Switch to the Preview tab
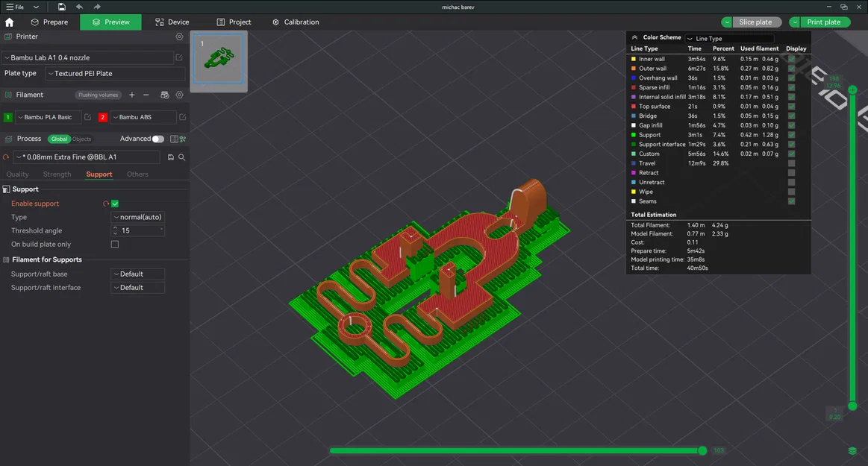This screenshot has height=466, width=868. [110, 22]
